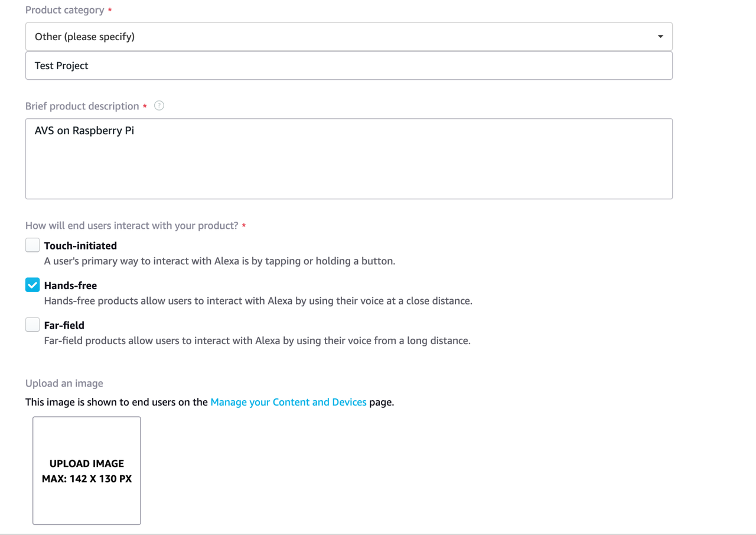
Task: Click the How will end users interact question
Action: [132, 226]
